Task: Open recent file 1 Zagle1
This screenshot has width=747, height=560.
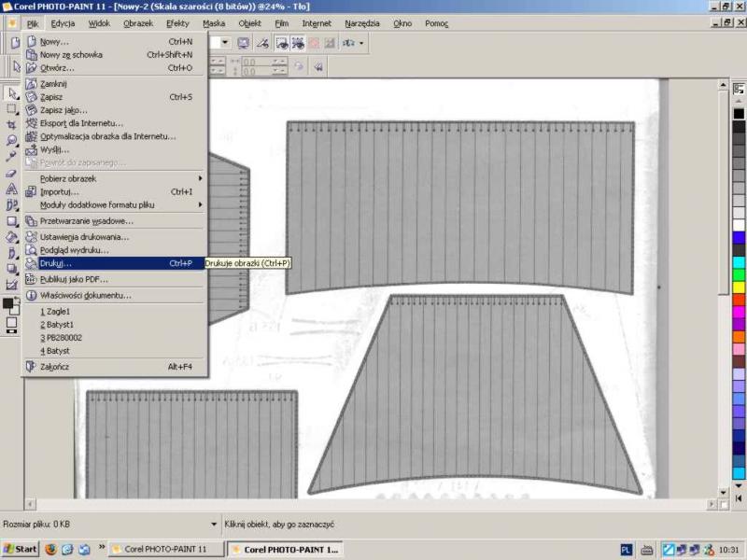Action: tap(114, 312)
